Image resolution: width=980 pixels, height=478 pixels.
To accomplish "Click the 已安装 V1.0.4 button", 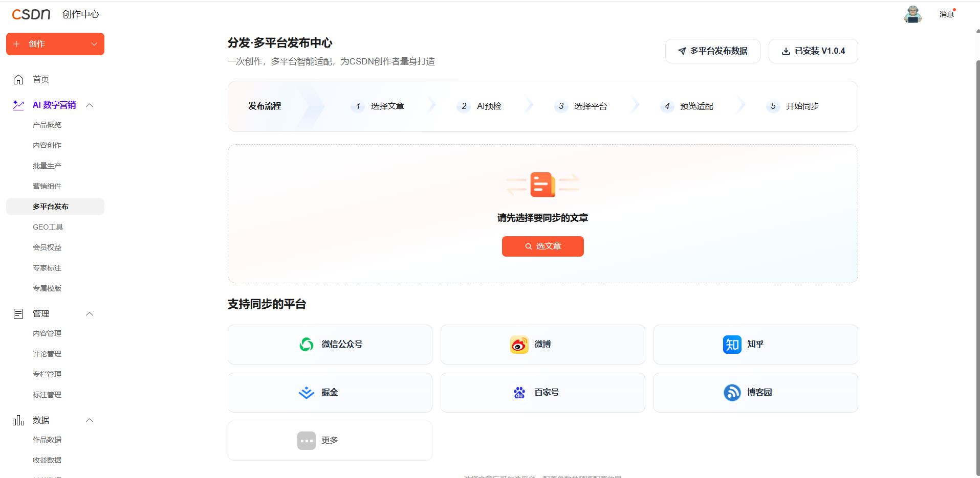I will pos(813,51).
